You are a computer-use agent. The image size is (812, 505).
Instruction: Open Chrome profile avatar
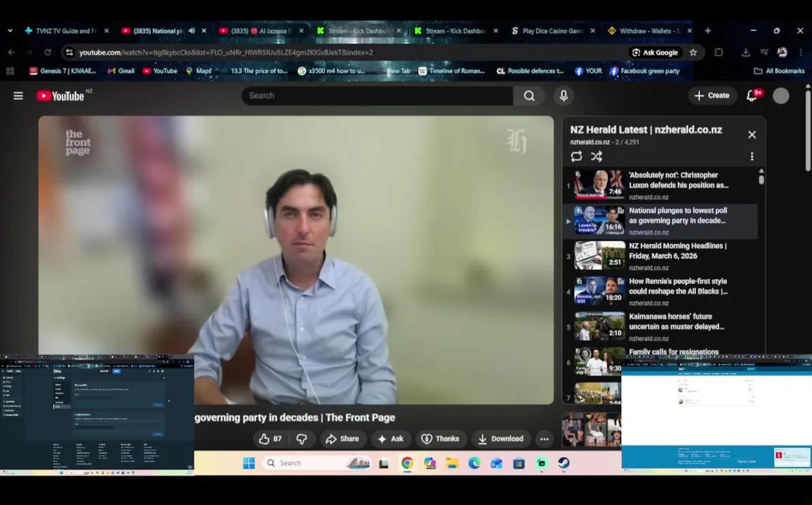point(783,53)
